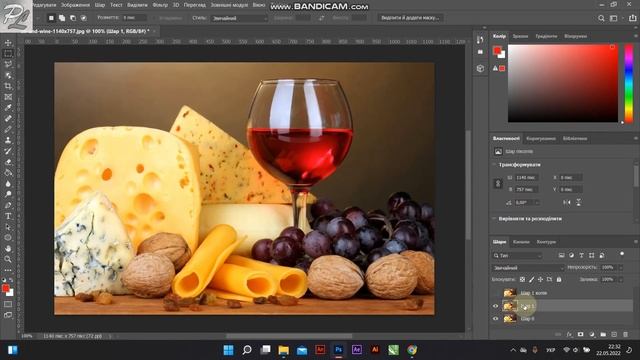Viewport: 640px width, 360px height.
Task: Open the rotation angle dropdown
Action: coord(537,202)
